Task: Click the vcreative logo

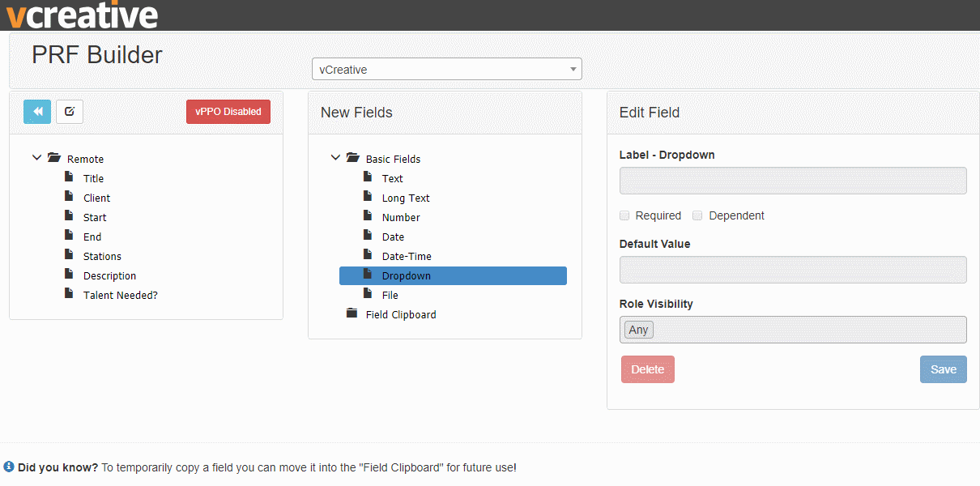Action: (x=82, y=15)
